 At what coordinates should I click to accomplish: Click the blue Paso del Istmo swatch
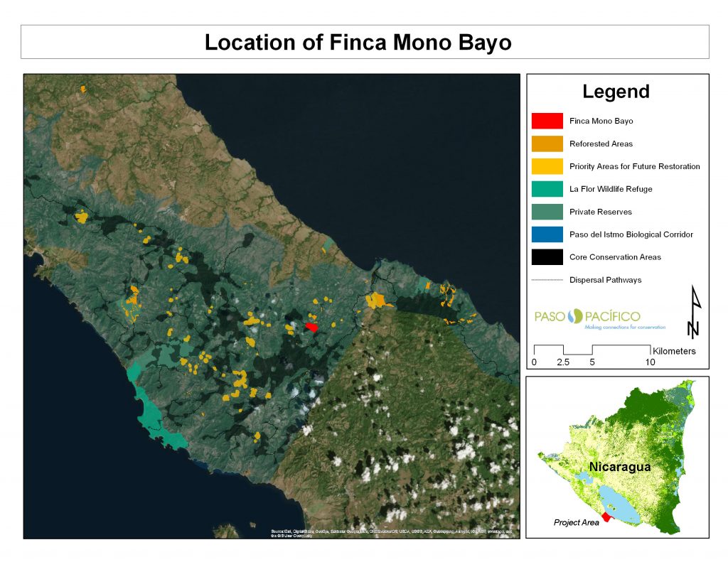click(x=547, y=234)
